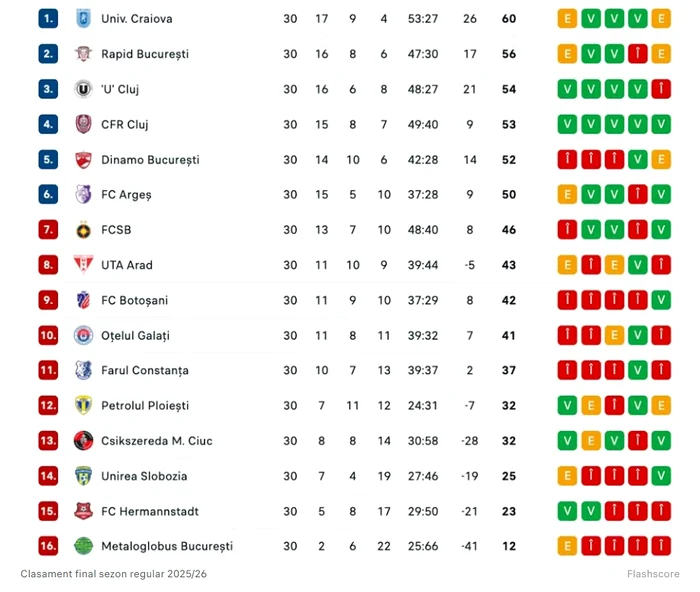Screen dimensions: 700x592
Task: Click the FCSB club badge
Action: 83,230
